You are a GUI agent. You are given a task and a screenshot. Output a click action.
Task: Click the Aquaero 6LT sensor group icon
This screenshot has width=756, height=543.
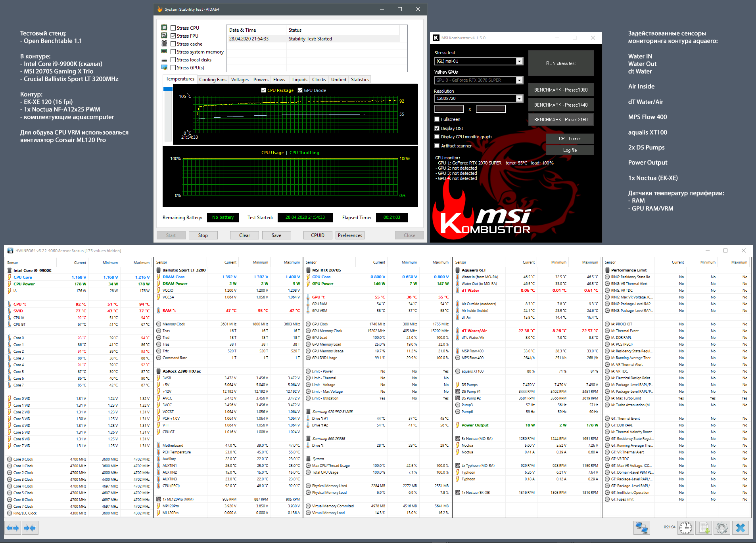(x=458, y=270)
